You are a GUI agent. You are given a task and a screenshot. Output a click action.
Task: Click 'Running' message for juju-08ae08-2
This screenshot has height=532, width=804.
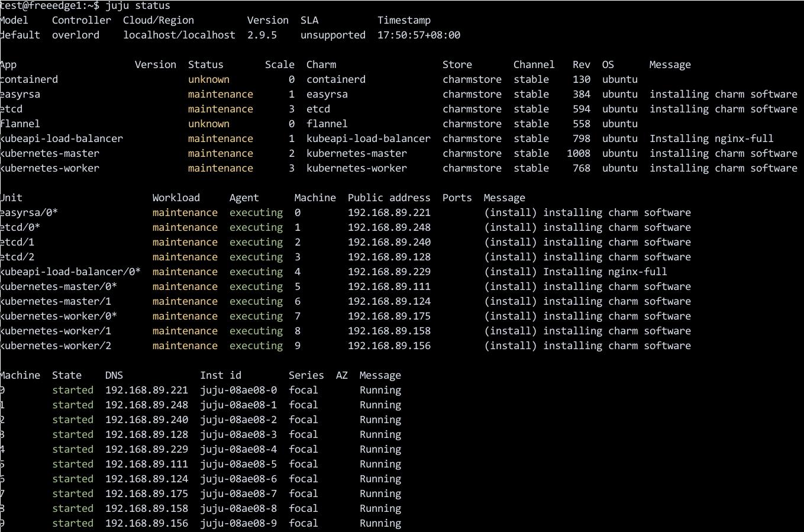(x=380, y=420)
